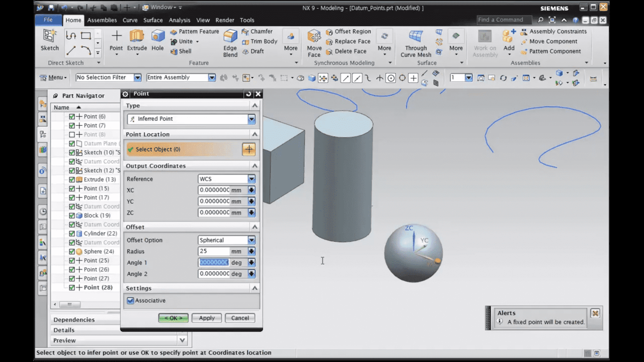Click the Angle 2 input field
The height and width of the screenshot is (362, 644).
point(214,274)
